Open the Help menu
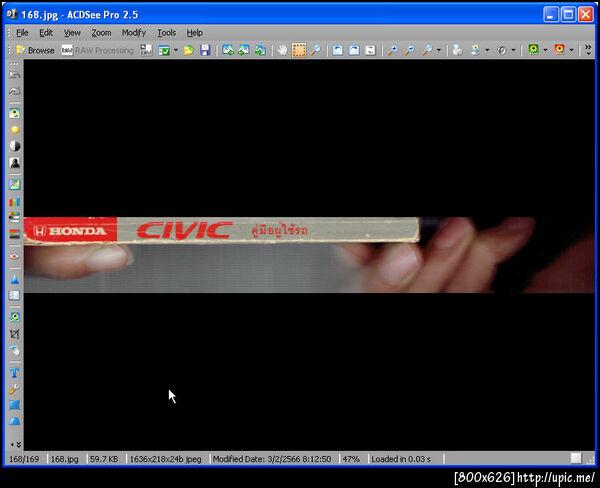 [x=194, y=33]
